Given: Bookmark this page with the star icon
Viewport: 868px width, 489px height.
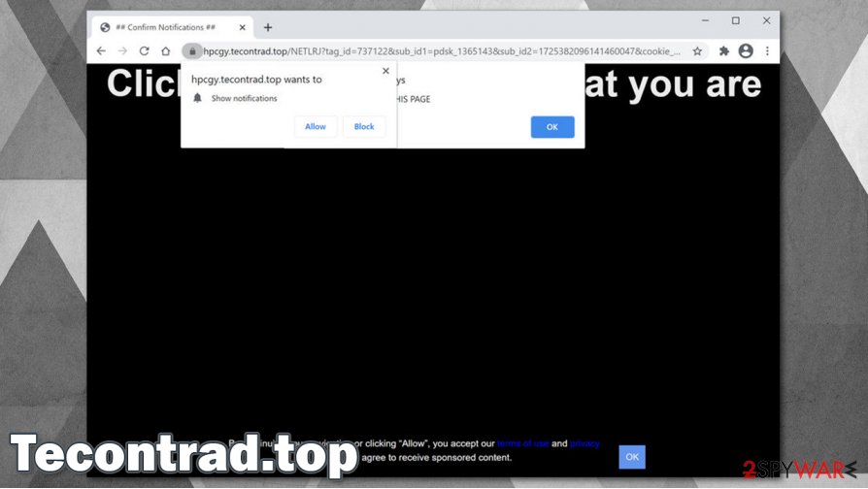Looking at the screenshot, I should 697,50.
